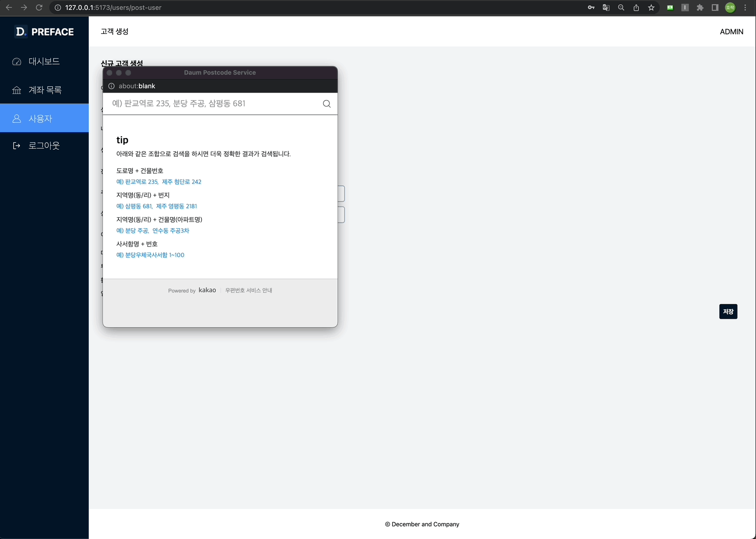This screenshot has width=756, height=539.
Task: Click the 판교역로 235, 제주 첨단로 242 example
Action: point(159,182)
